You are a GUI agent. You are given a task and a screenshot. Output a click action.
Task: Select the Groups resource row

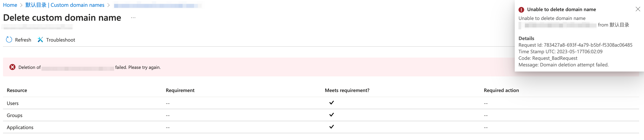[x=15, y=115]
